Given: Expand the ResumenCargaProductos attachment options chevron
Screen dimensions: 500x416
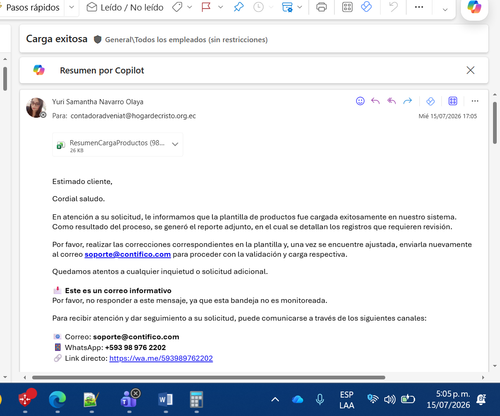Looking at the screenshot, I should (175, 145).
